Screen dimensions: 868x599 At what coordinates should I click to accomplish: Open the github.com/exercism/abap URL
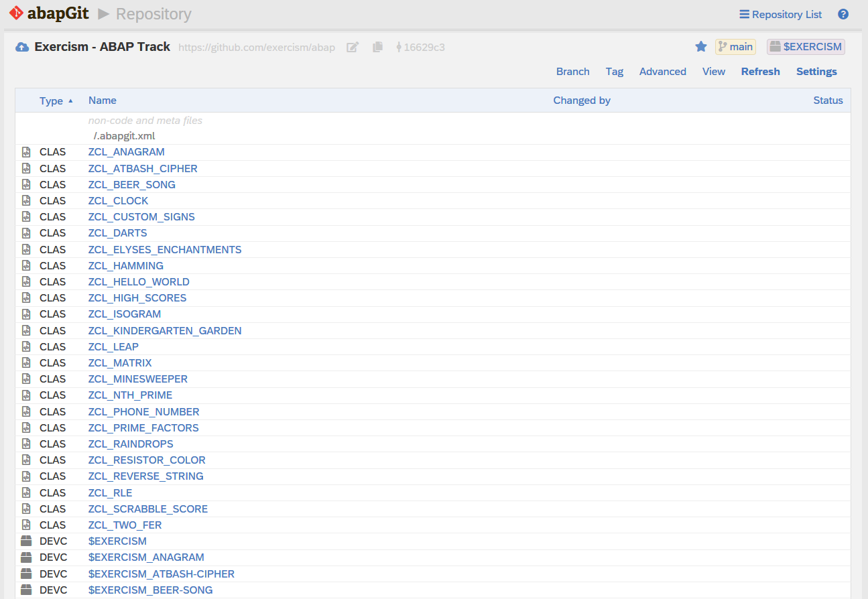click(x=257, y=48)
